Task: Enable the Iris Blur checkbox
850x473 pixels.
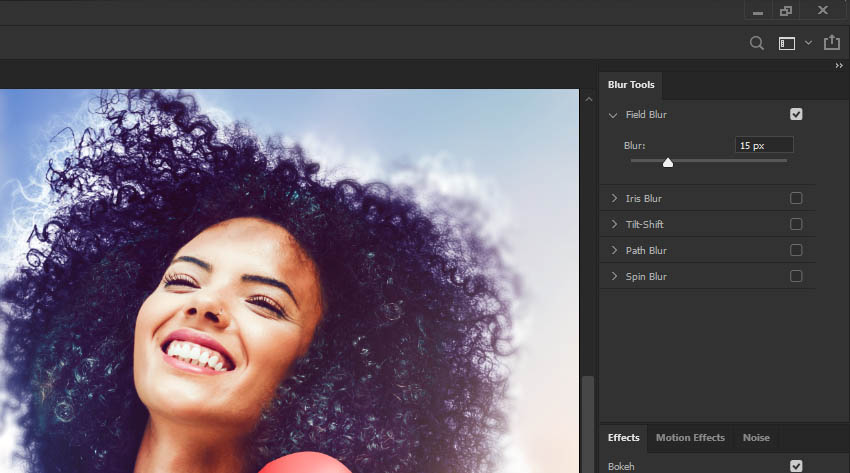Action: click(x=796, y=198)
